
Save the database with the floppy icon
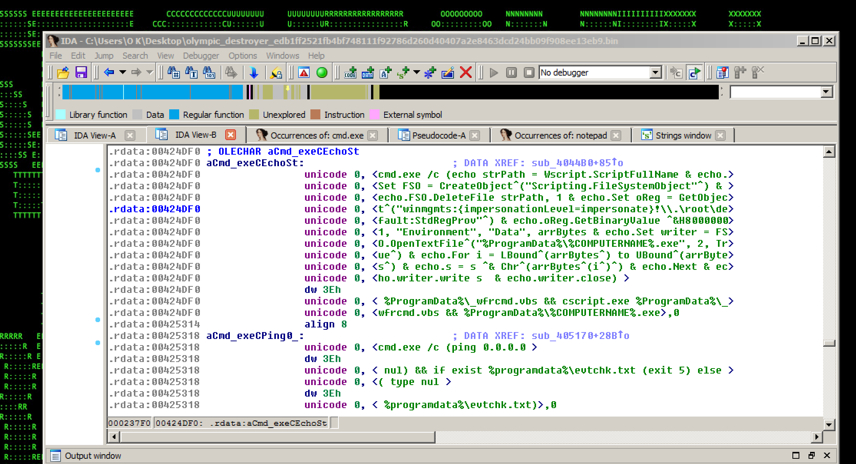(x=81, y=73)
